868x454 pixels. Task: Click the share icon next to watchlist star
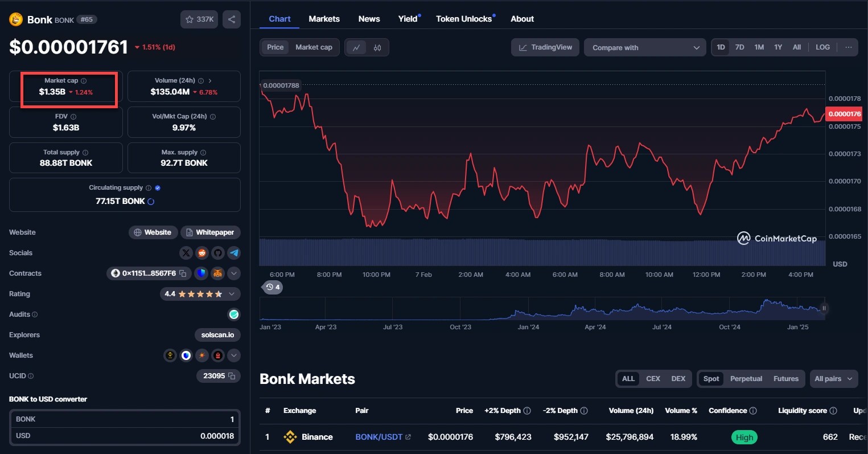(232, 19)
